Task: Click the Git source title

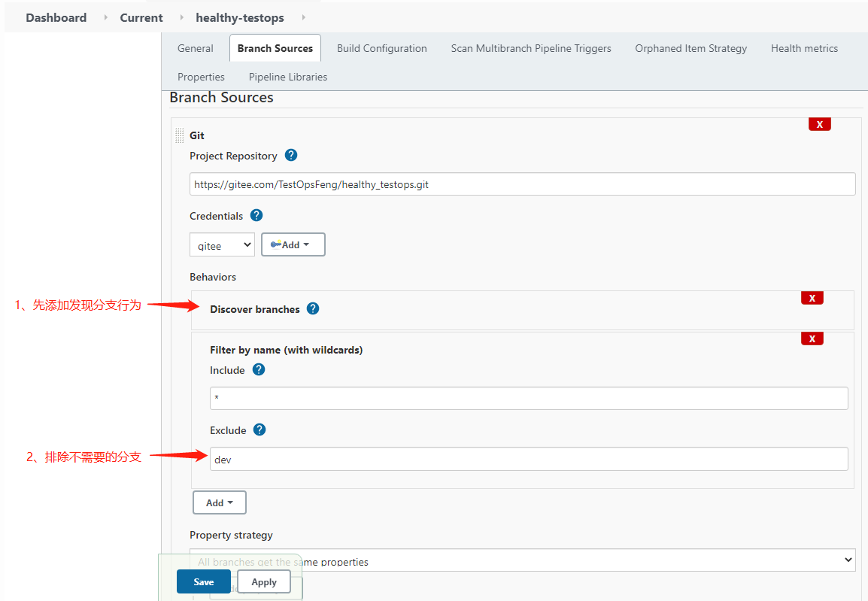Action: tap(196, 135)
